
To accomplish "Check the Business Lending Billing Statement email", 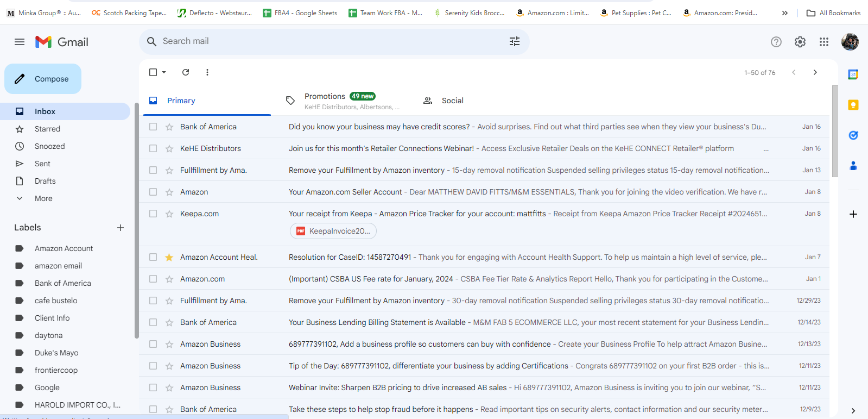I will (153, 322).
